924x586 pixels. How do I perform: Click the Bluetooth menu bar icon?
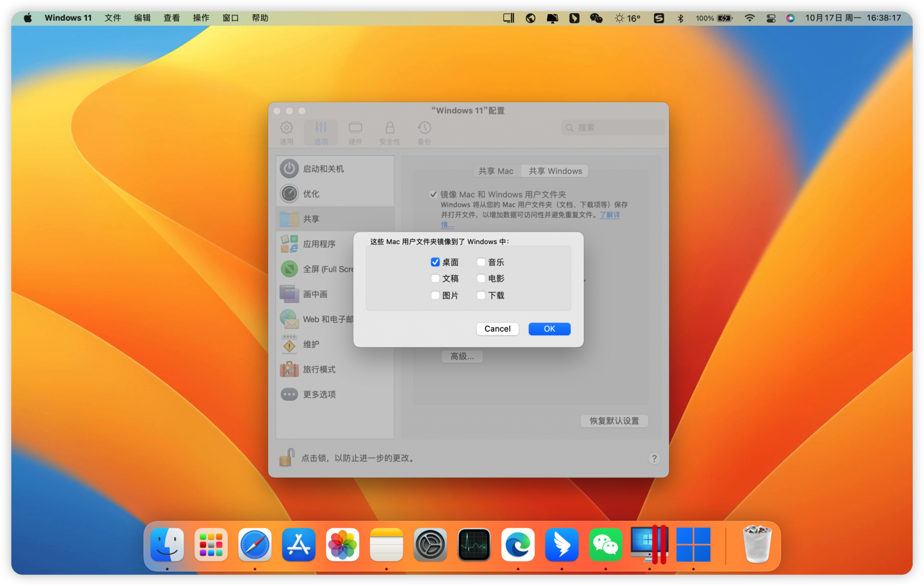(681, 18)
